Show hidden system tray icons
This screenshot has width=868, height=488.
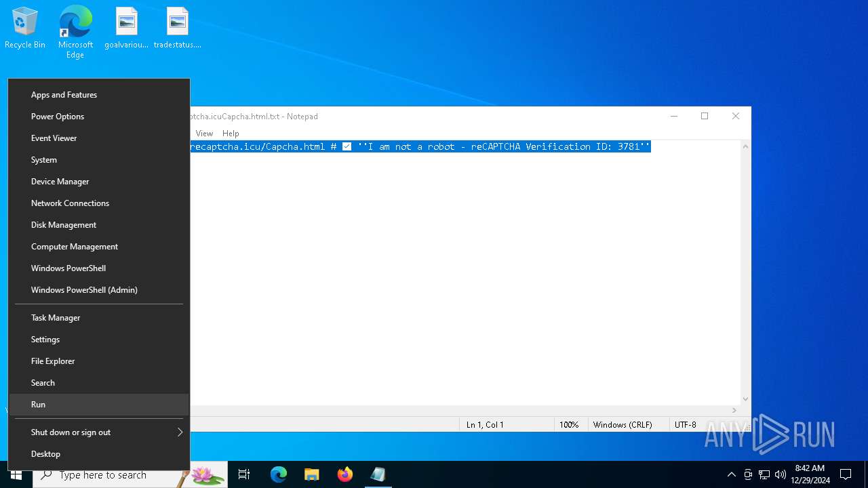coord(731,475)
